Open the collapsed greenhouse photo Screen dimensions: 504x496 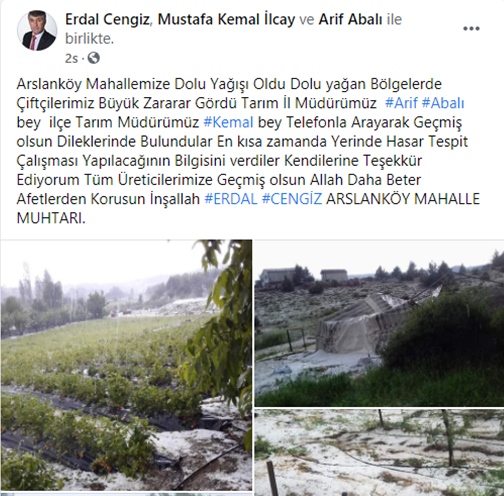tap(379, 323)
